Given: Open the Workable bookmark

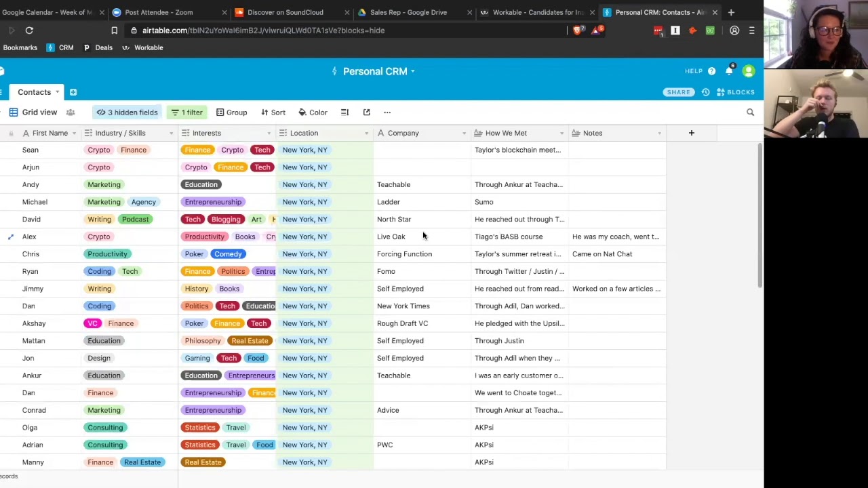Looking at the screenshot, I should (142, 47).
